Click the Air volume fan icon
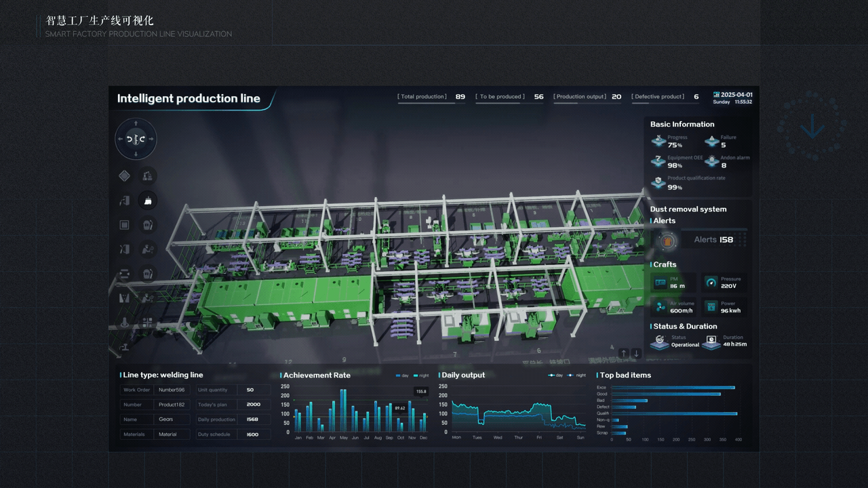The height and width of the screenshot is (488, 868). pyautogui.click(x=660, y=307)
